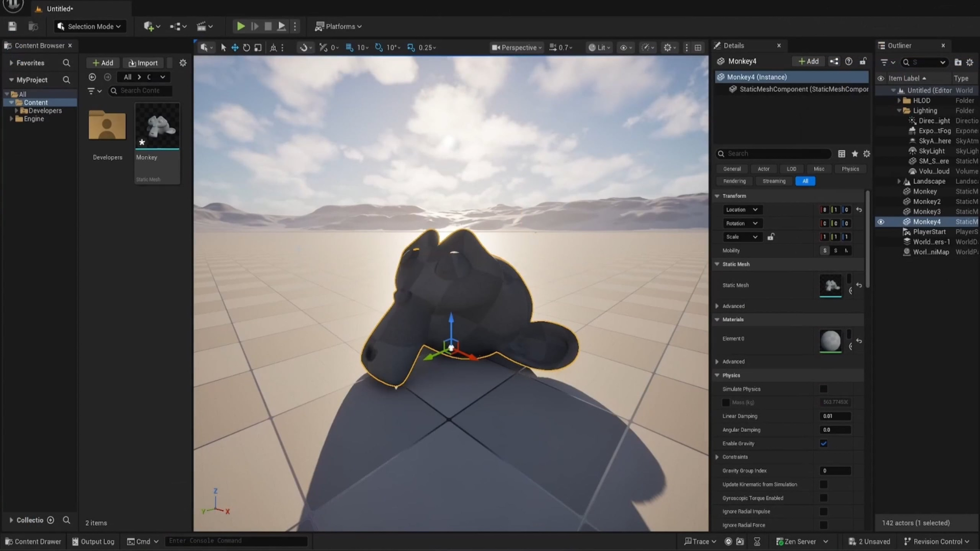
Task: Open the Selection Mode dropdown
Action: (90, 27)
